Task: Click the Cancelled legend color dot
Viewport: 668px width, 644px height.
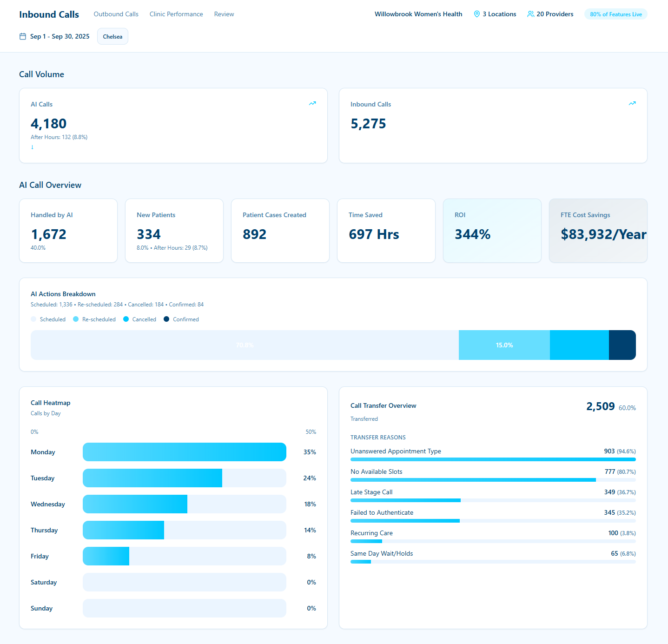Action: tap(126, 319)
